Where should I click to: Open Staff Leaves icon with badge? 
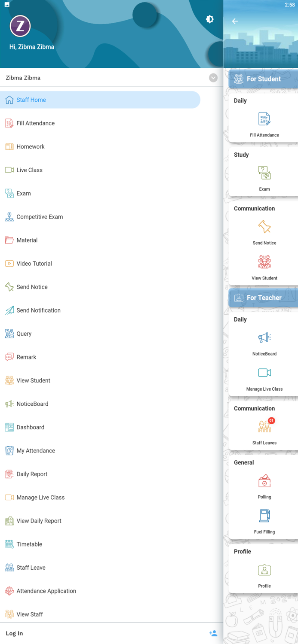(x=264, y=426)
